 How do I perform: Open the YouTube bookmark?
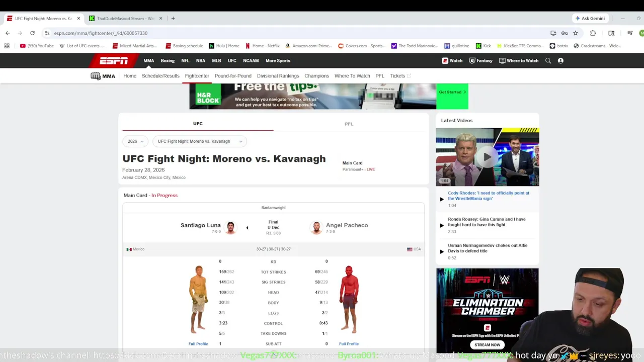tap(37, 46)
